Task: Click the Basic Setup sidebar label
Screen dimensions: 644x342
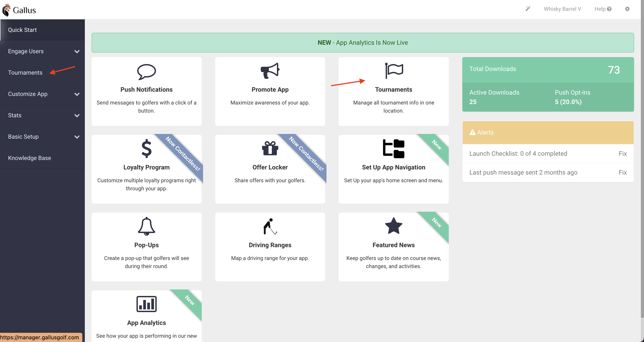Action: 23,137
